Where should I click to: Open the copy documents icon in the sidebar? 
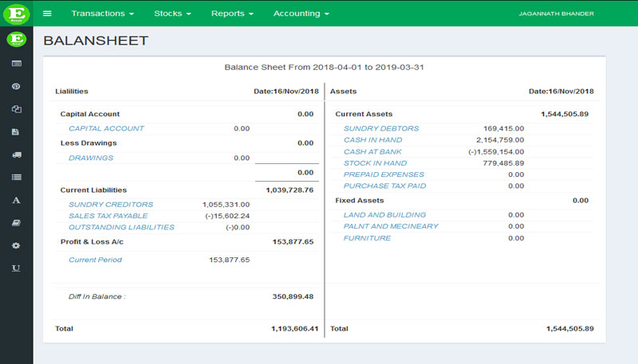[x=16, y=109]
